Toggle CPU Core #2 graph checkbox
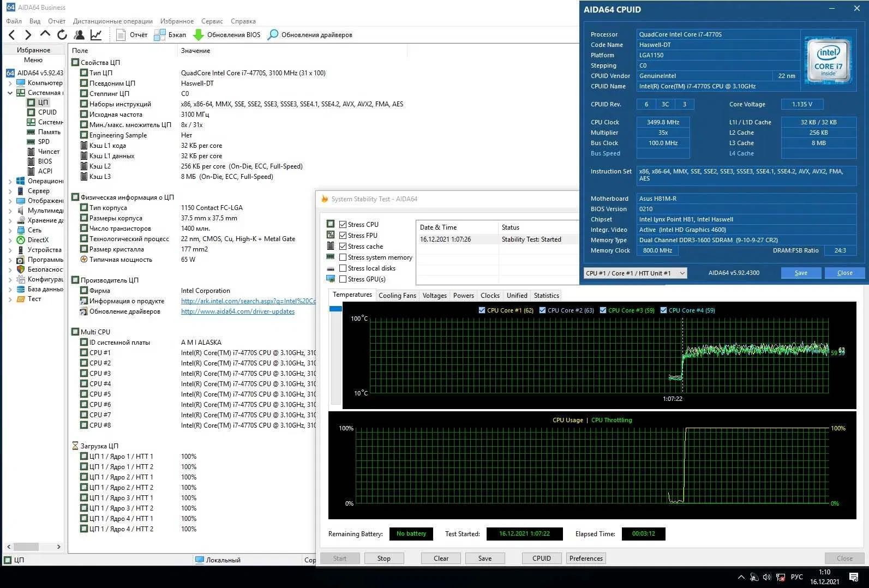 (542, 310)
